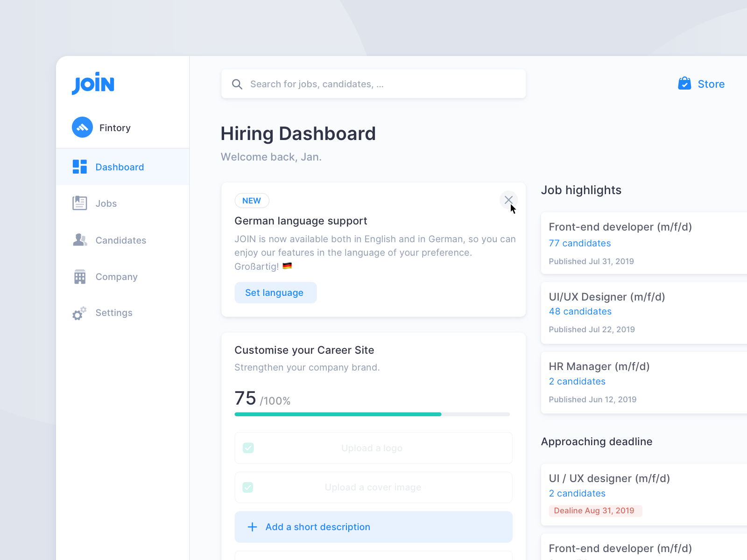Click the jobs and candidates search field
This screenshot has width=747, height=560.
[350, 84]
